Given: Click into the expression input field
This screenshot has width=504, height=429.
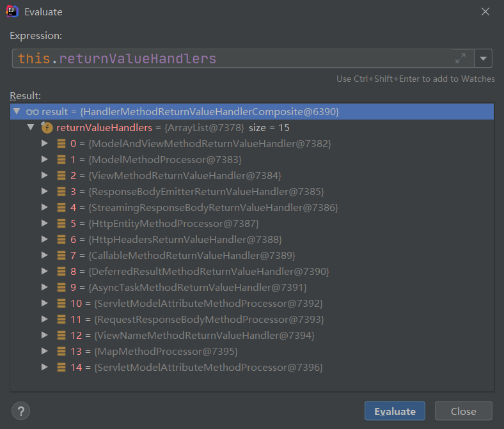Looking at the screenshot, I should pyautogui.click(x=243, y=58).
